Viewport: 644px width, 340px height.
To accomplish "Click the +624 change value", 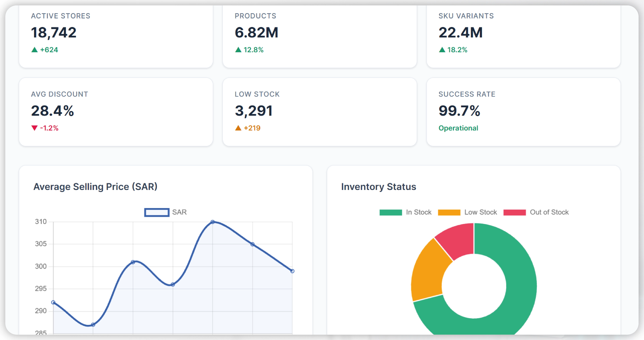I will (x=49, y=50).
